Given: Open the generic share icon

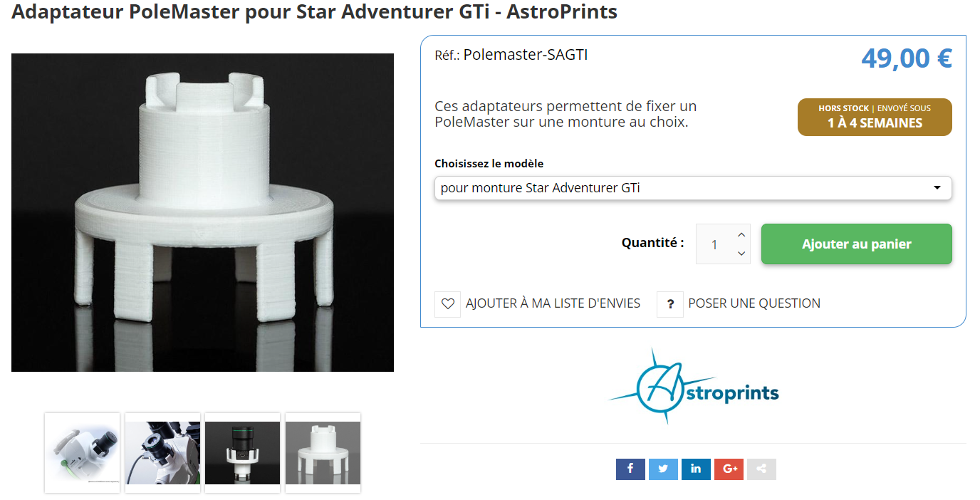Looking at the screenshot, I should tap(761, 469).
